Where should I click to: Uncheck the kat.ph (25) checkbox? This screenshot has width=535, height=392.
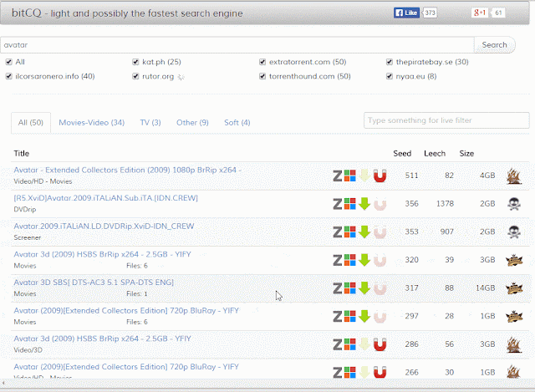135,62
